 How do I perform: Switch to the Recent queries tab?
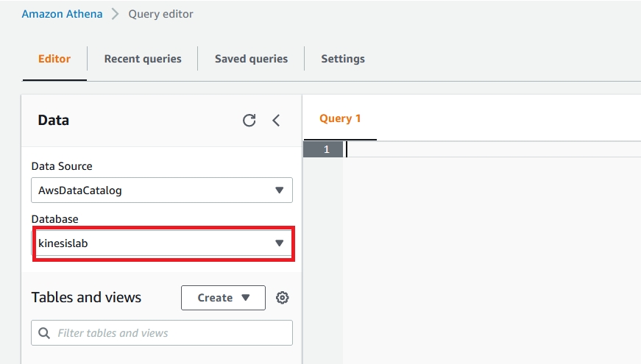(143, 59)
